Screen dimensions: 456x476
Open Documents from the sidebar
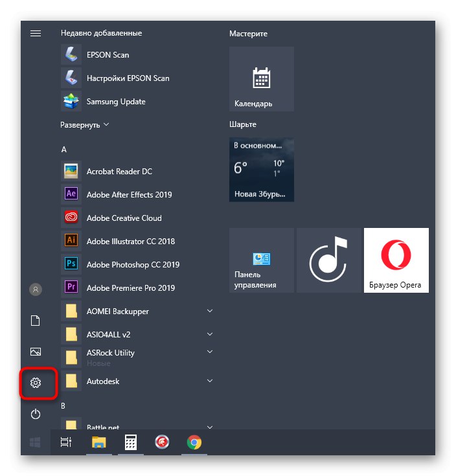(36, 321)
